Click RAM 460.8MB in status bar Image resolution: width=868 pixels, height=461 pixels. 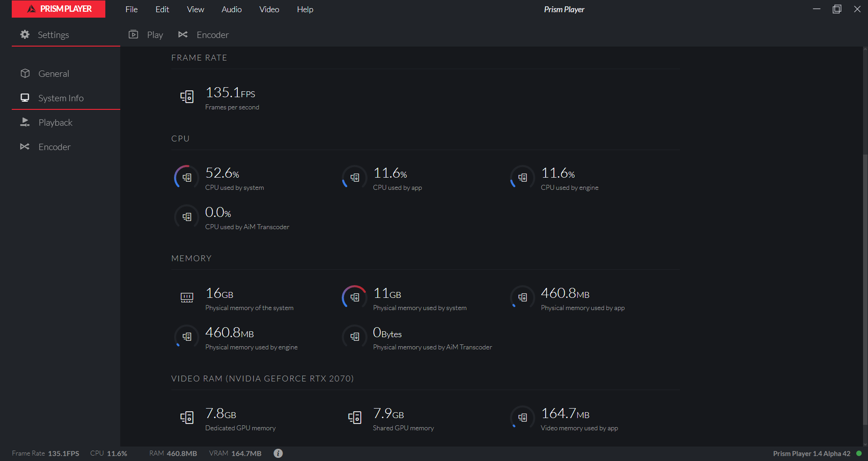coord(173,453)
